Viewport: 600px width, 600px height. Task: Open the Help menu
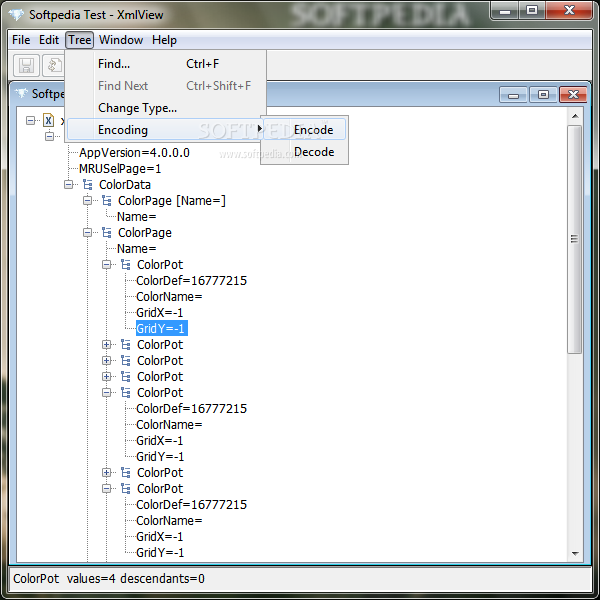(164, 40)
